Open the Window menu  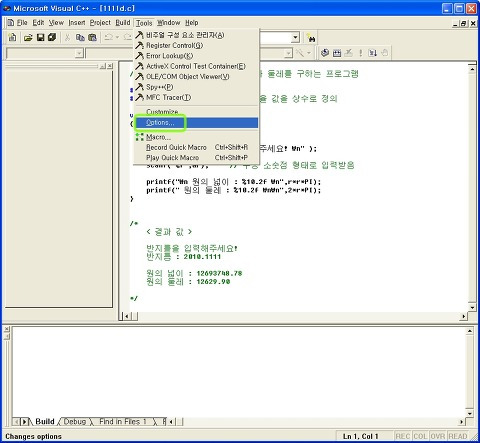tap(169, 23)
